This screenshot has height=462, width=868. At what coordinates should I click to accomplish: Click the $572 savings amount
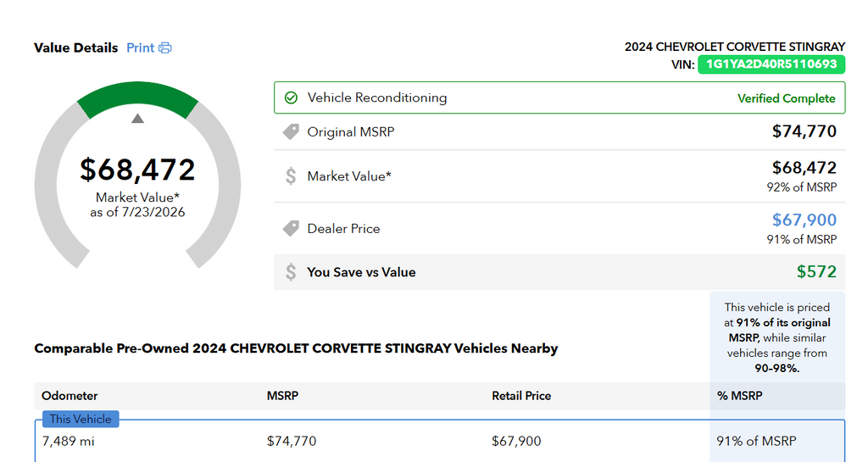(816, 271)
